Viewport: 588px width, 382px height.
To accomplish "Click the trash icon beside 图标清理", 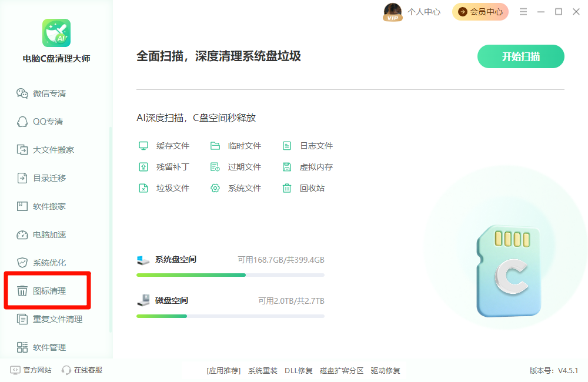I will 22,291.
